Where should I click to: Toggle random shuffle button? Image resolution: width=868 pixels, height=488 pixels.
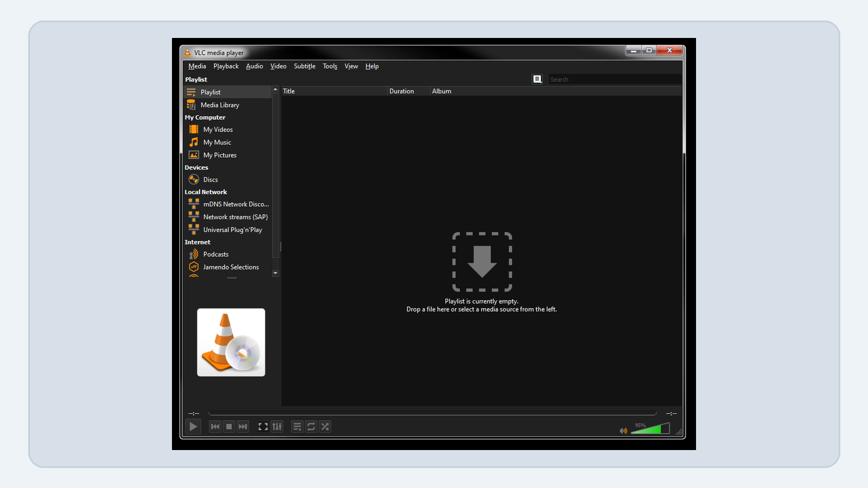[325, 427]
